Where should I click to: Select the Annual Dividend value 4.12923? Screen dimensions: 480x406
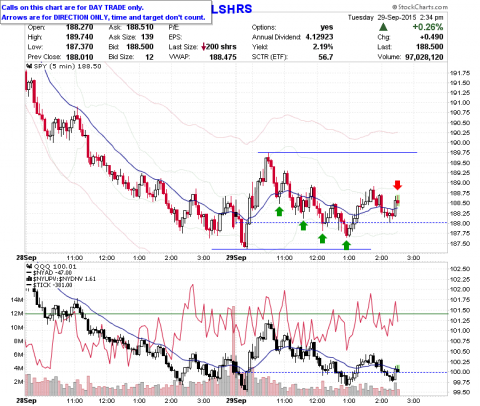319,37
